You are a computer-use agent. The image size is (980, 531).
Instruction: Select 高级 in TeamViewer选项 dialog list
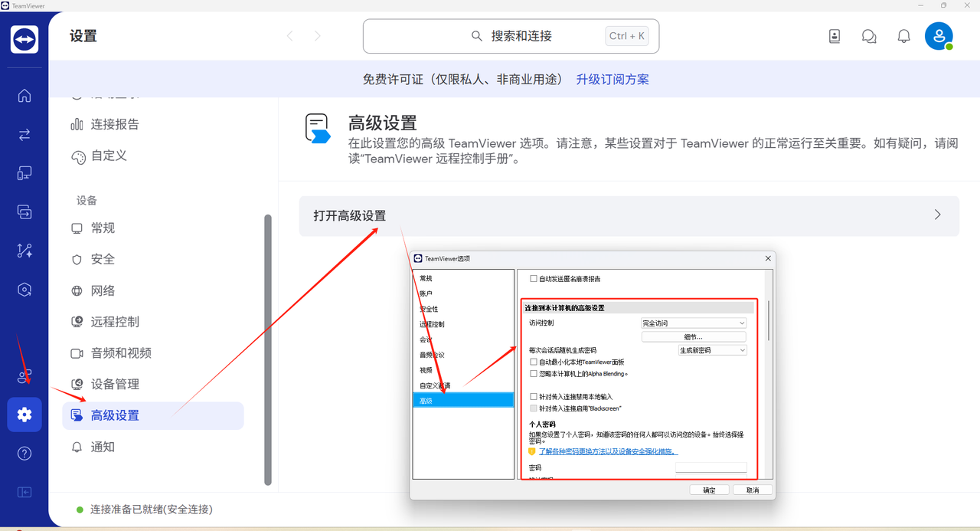point(463,400)
